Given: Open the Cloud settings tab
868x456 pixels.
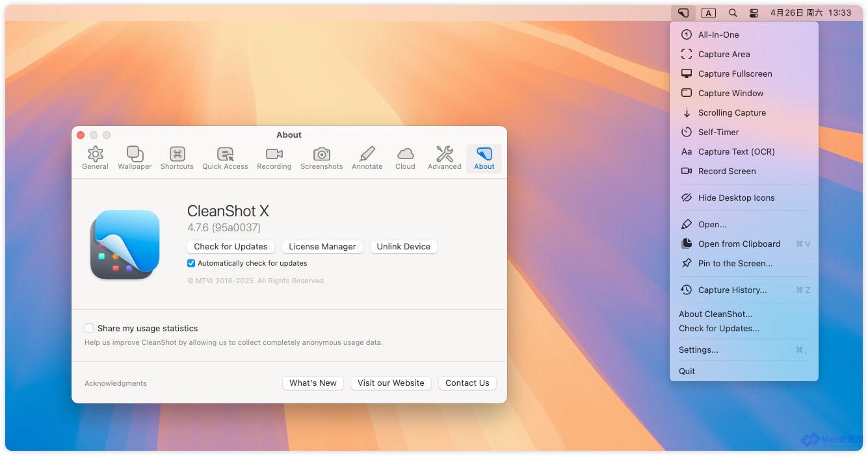Looking at the screenshot, I should coord(405,158).
